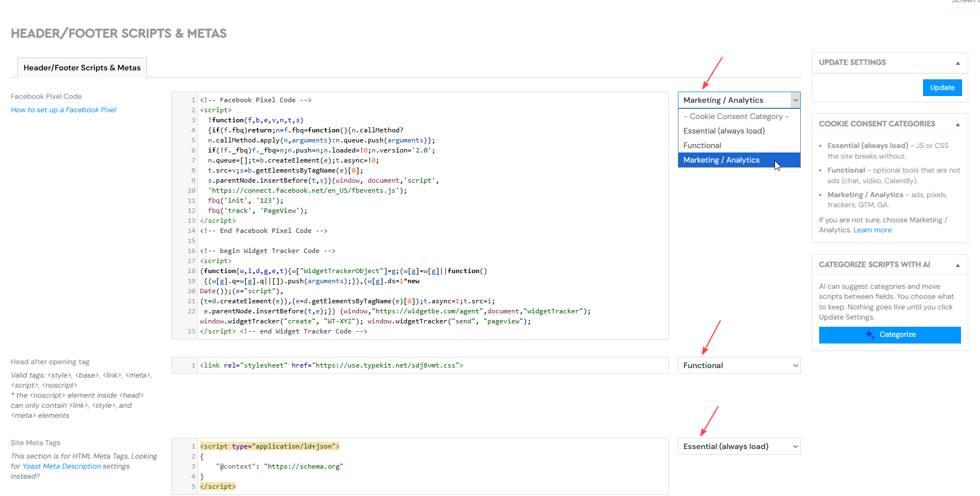Click the fbq('init', '123'); code line
This screenshot has height=496, width=980.
246,201
